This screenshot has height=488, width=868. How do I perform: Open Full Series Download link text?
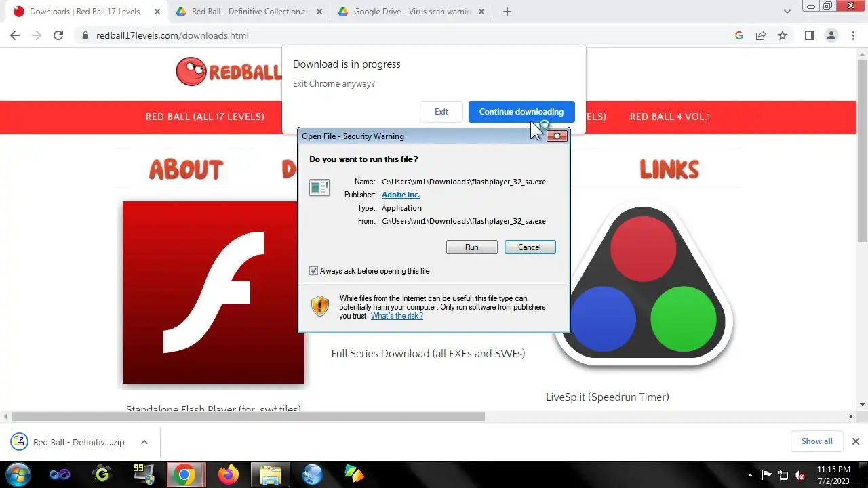pos(428,354)
